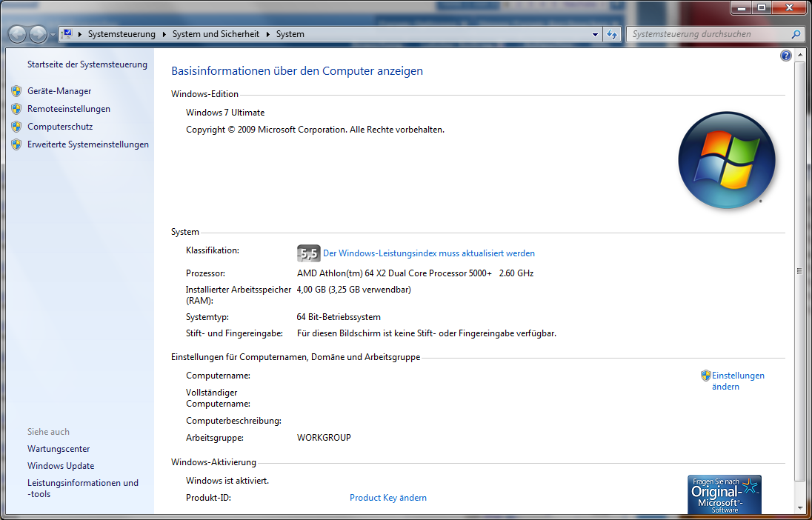812x520 pixels.
Task: Open Startseite der Systemsteuerung link
Action: (x=87, y=64)
